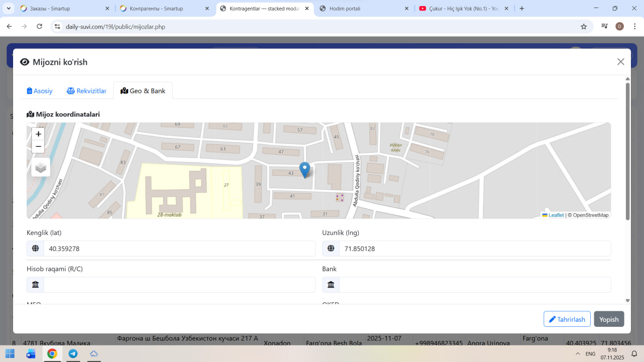Zoom out on the map

[38, 147]
